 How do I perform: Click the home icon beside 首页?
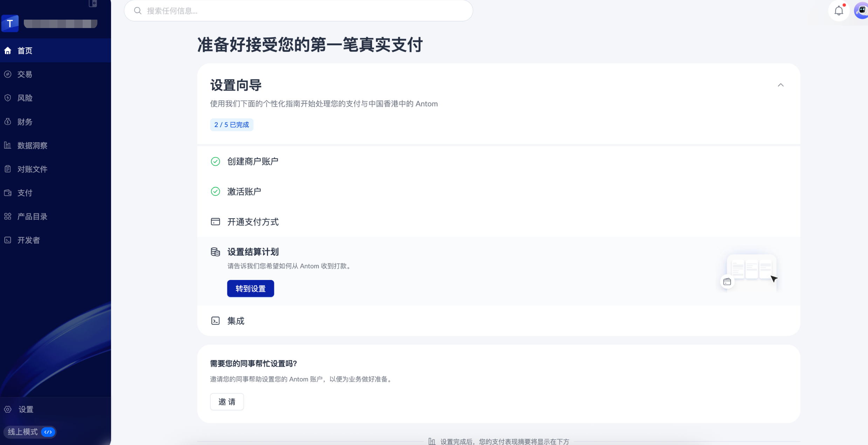tap(8, 51)
